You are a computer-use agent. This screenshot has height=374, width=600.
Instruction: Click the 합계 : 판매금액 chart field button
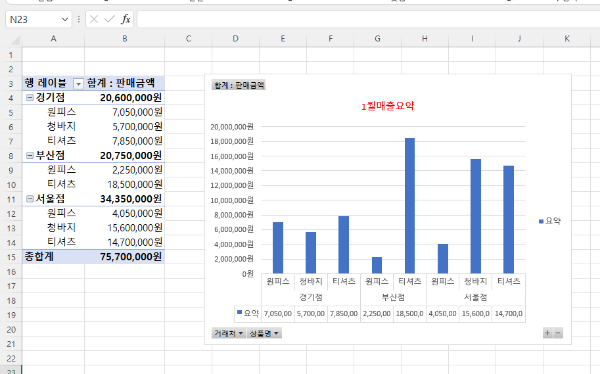coord(238,85)
